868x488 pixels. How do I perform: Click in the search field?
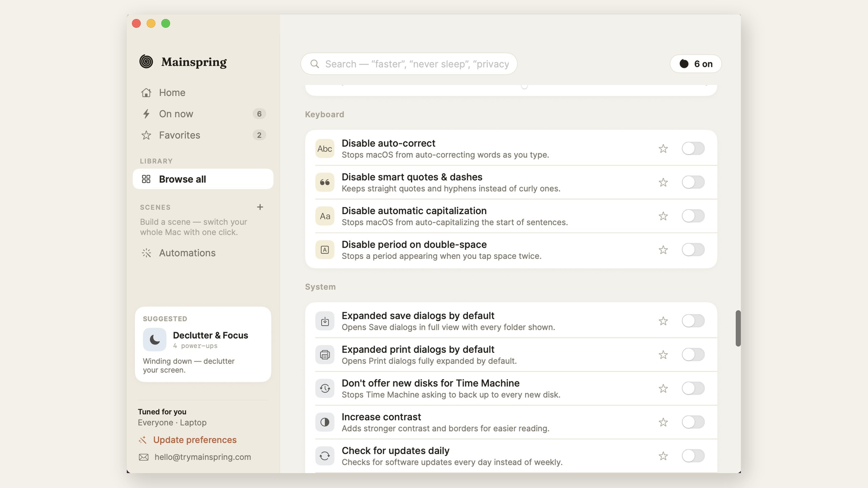pos(409,64)
